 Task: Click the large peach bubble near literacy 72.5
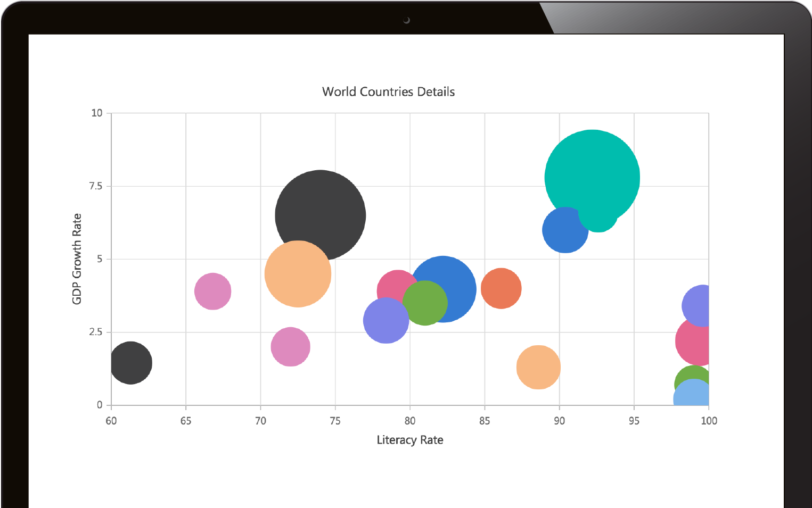[298, 274]
